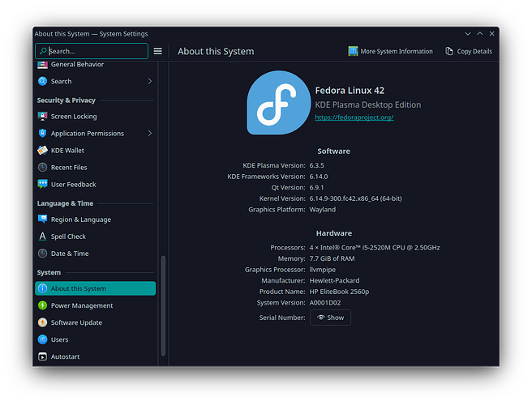Click the Spell Check letter A icon
532x405 pixels.
(42, 237)
